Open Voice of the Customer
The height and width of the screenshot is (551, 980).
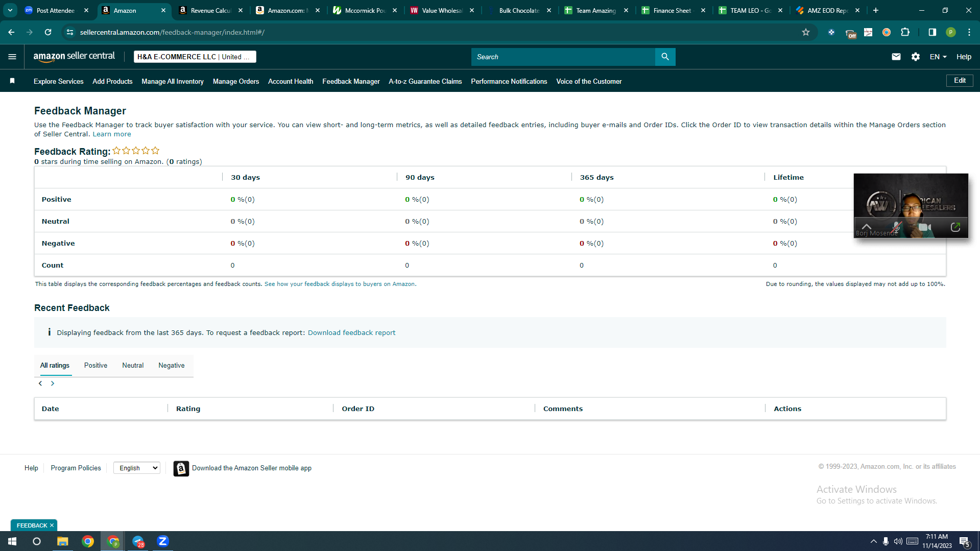[x=589, y=81]
